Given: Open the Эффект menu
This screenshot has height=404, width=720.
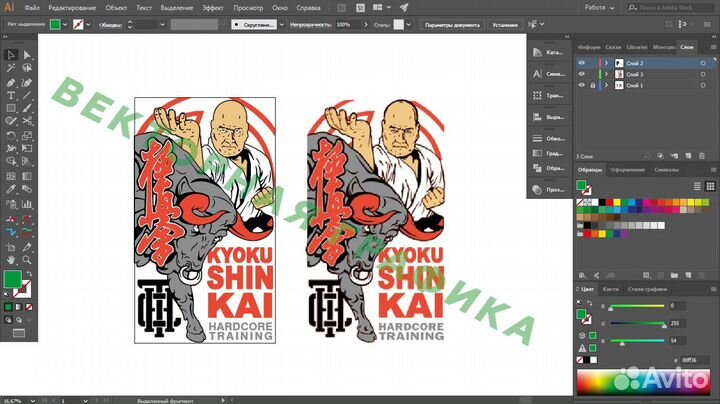Looking at the screenshot, I should pos(212,7).
